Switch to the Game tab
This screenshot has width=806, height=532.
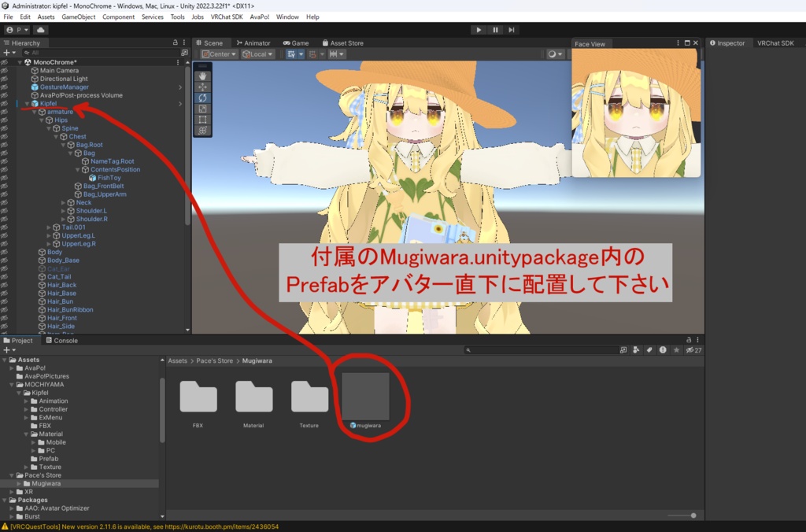pos(296,43)
